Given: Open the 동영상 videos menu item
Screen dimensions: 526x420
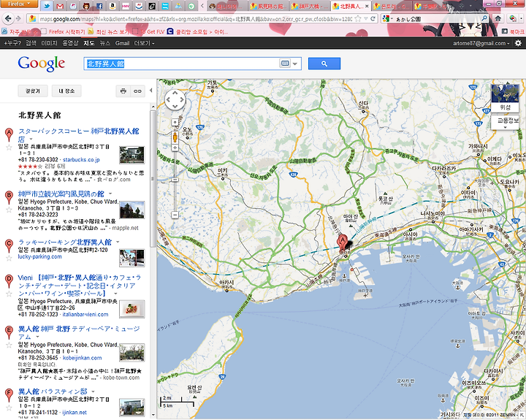Looking at the screenshot, I should click(x=70, y=43).
